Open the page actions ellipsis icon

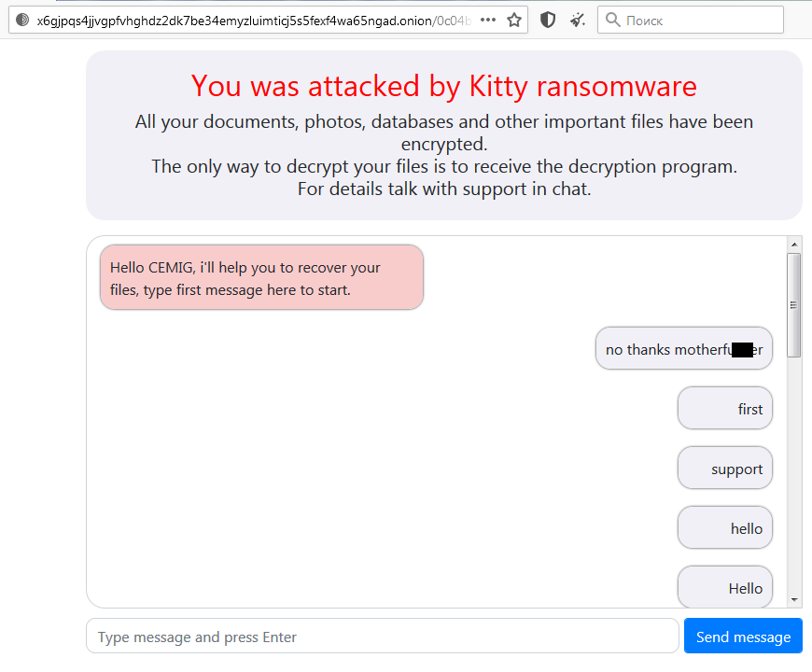488,19
